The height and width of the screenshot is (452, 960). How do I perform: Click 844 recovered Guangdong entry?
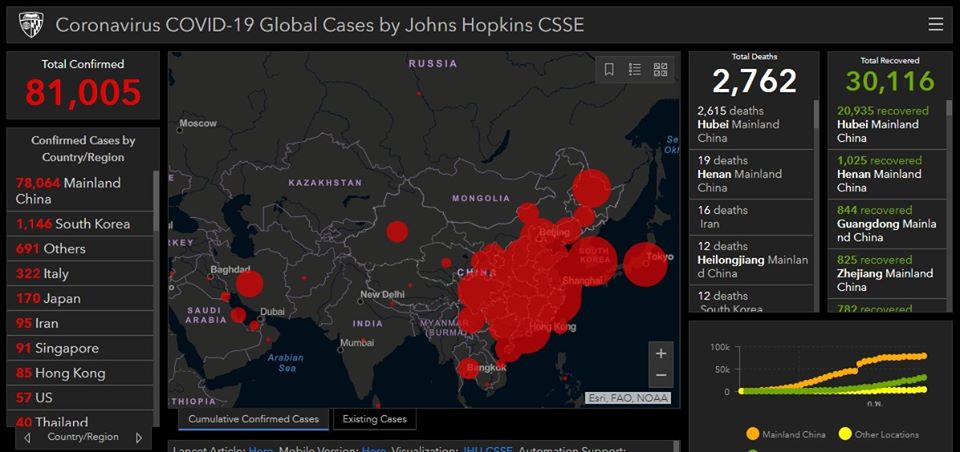point(887,224)
